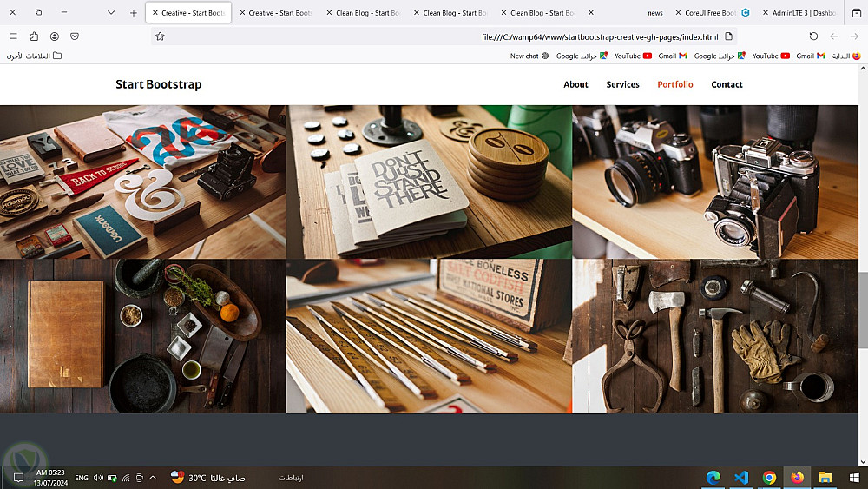Click the ENG input language indicator
This screenshot has height=489, width=868.
tap(82, 478)
